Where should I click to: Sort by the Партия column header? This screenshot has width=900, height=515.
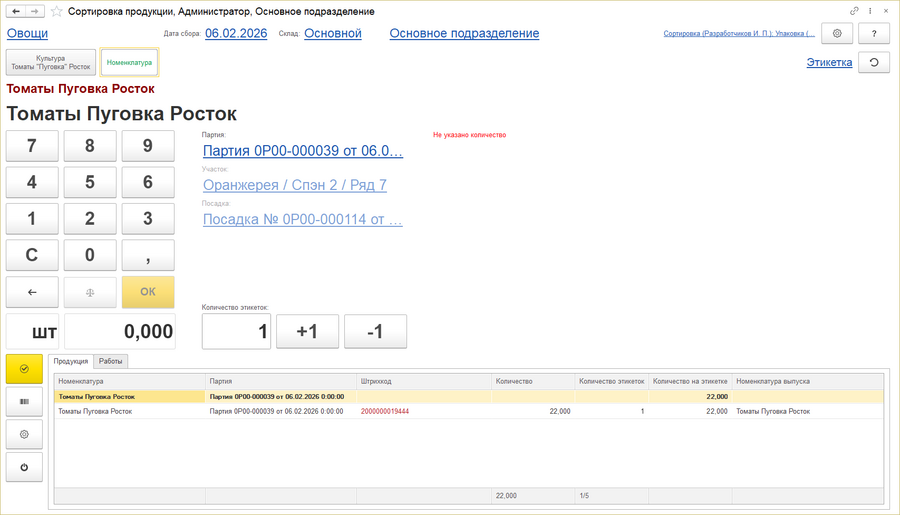click(x=281, y=381)
